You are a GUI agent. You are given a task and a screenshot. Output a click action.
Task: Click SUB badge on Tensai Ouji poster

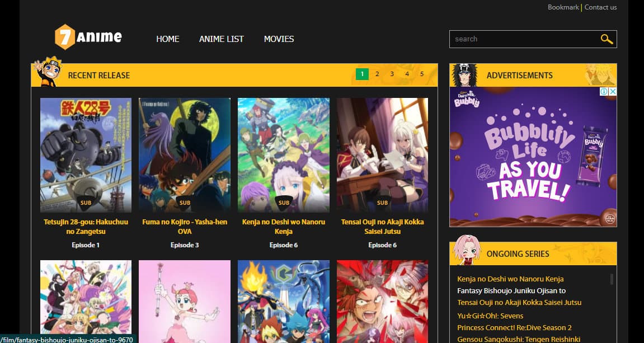coord(382,203)
